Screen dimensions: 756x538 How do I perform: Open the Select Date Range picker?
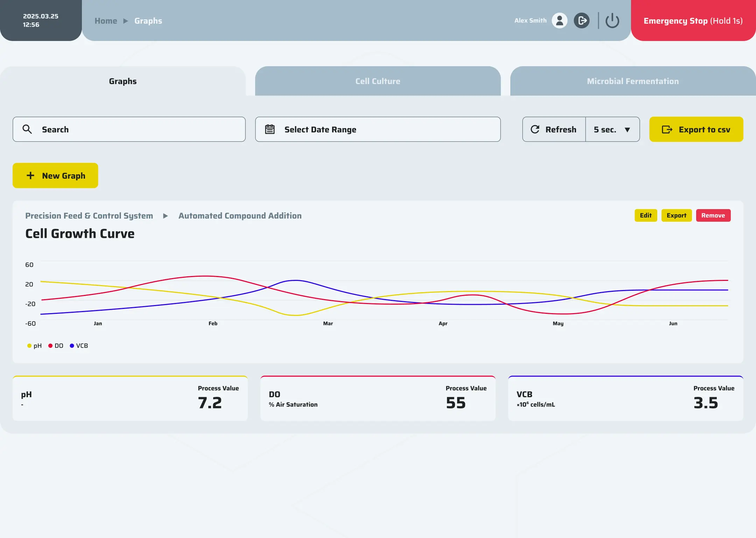point(378,129)
